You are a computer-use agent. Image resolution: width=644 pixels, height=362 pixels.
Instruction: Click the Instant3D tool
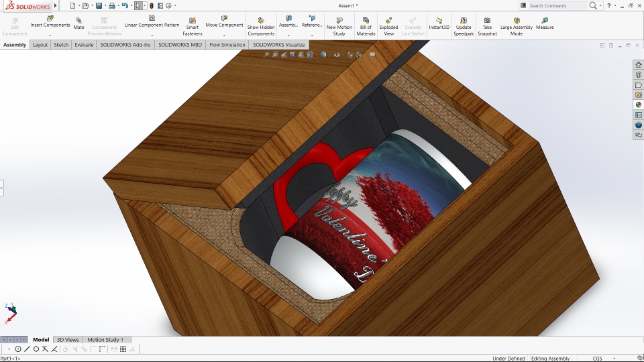(x=439, y=24)
